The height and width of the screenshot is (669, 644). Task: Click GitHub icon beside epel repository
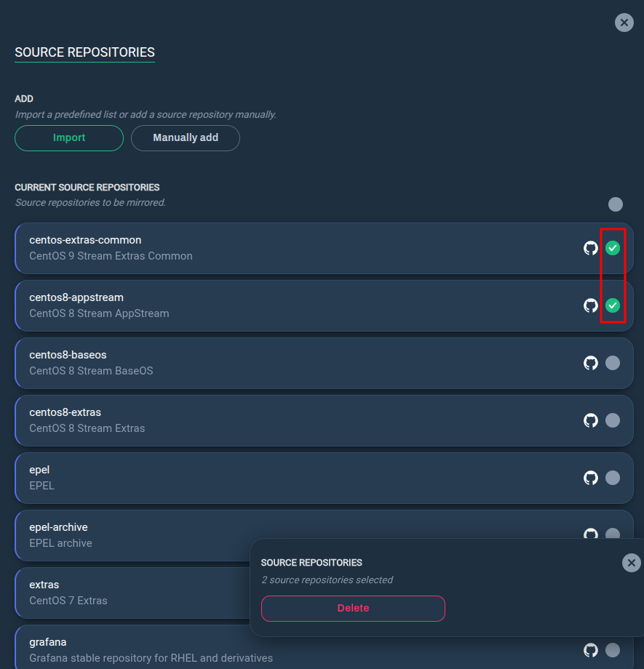591,478
